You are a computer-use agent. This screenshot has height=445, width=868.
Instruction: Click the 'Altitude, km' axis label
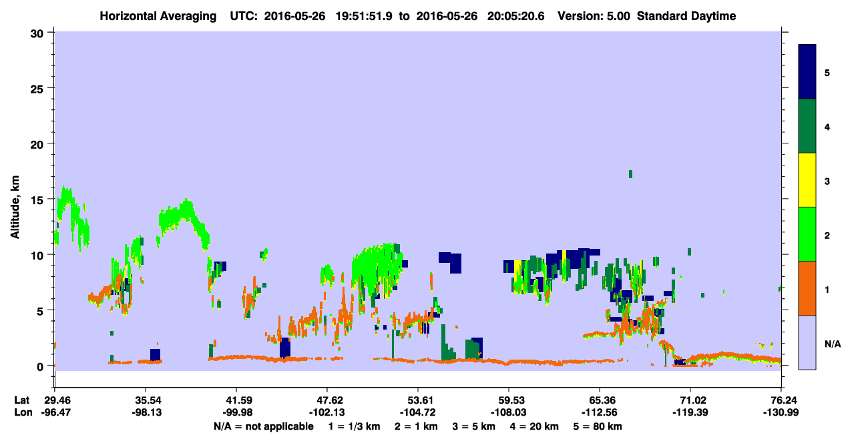[x=15, y=206]
